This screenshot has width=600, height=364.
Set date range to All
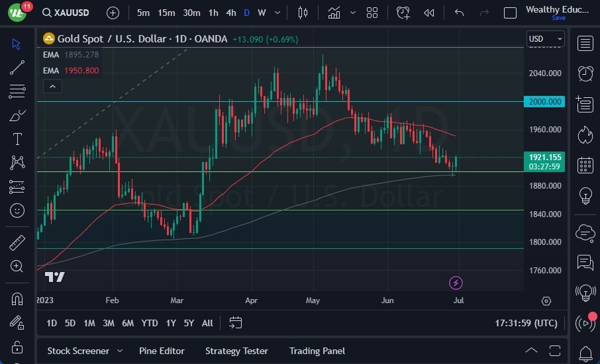tap(207, 323)
